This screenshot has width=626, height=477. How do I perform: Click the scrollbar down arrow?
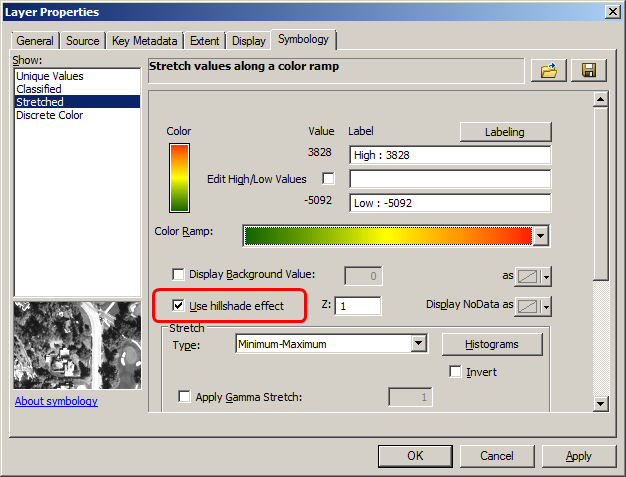pyautogui.click(x=600, y=403)
